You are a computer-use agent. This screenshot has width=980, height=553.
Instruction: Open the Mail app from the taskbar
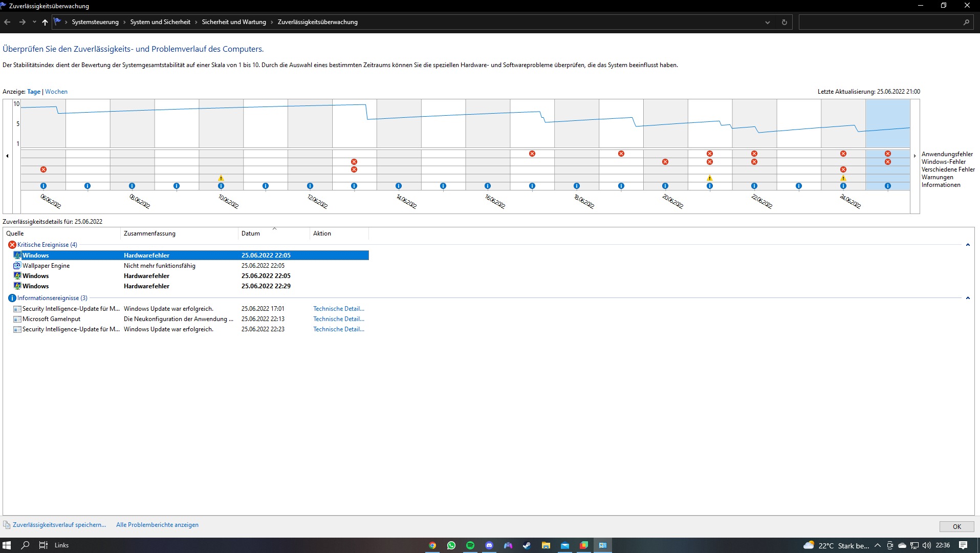coord(565,545)
